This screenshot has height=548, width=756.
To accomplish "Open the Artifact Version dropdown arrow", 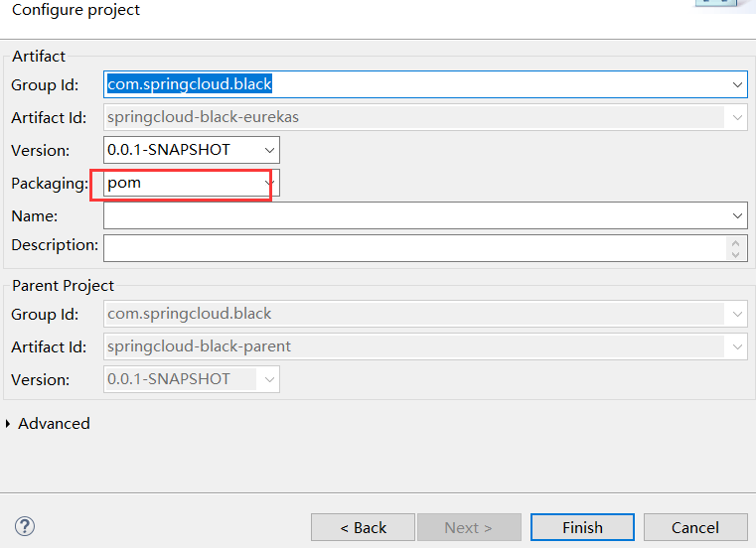I will point(269,150).
